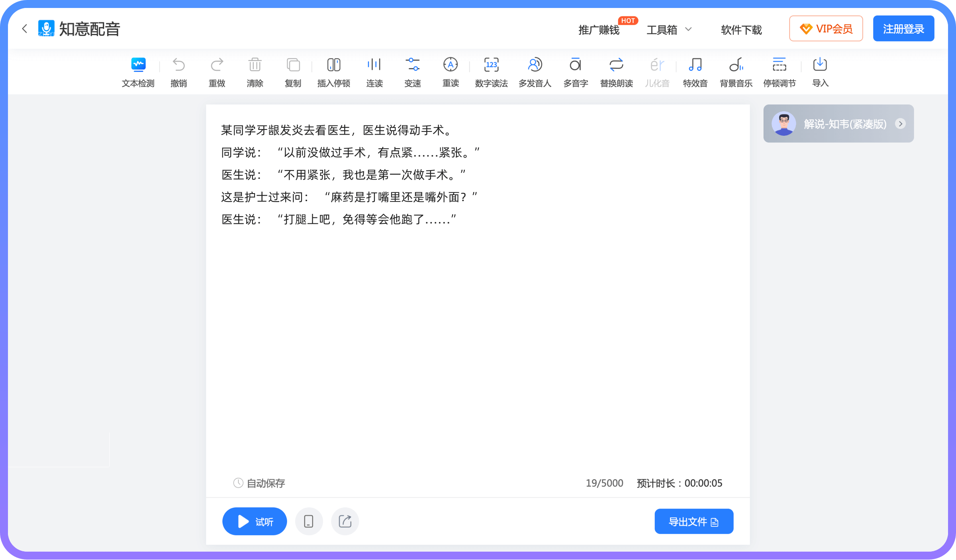Click the 数字读法 number reading icon
This screenshot has width=956, height=560.
(492, 72)
